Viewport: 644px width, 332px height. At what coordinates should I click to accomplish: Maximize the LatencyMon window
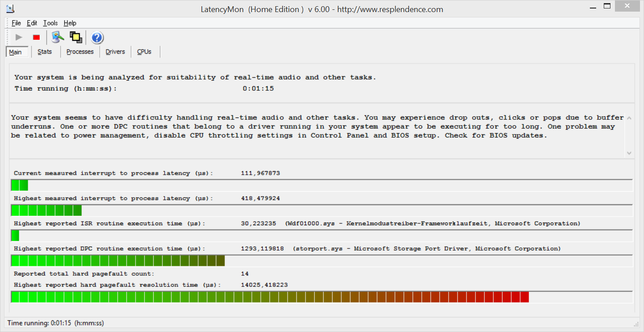[607, 6]
